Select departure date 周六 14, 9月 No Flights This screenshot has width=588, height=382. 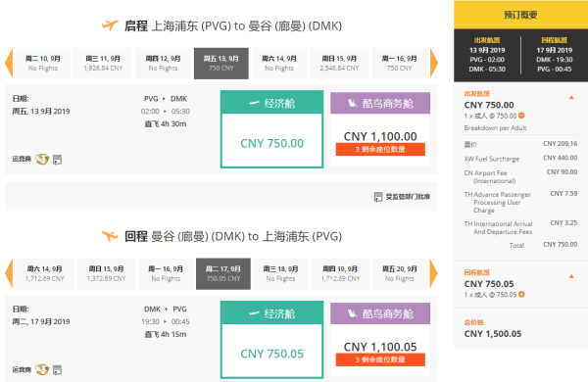click(279, 64)
